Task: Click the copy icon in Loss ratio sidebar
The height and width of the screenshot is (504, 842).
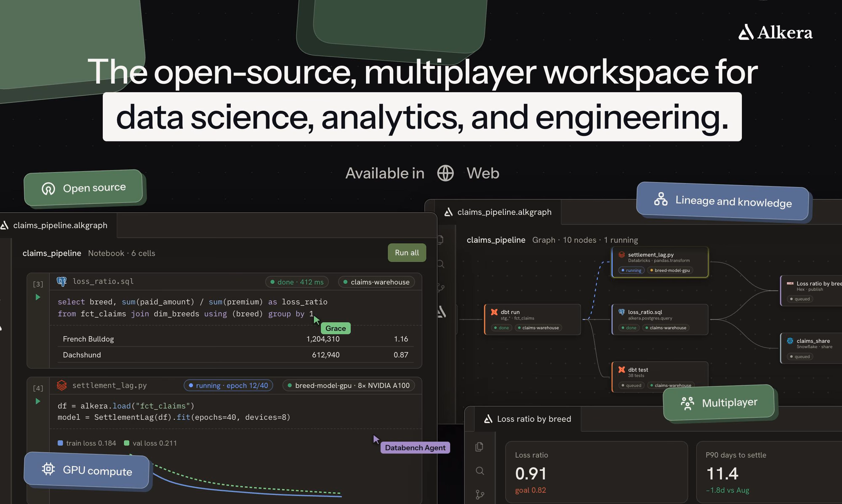Action: click(x=480, y=447)
